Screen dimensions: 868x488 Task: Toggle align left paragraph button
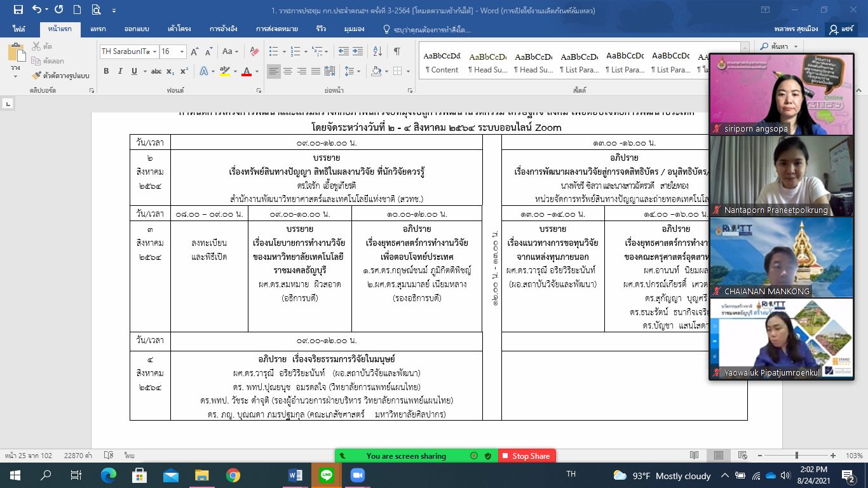[x=273, y=71]
